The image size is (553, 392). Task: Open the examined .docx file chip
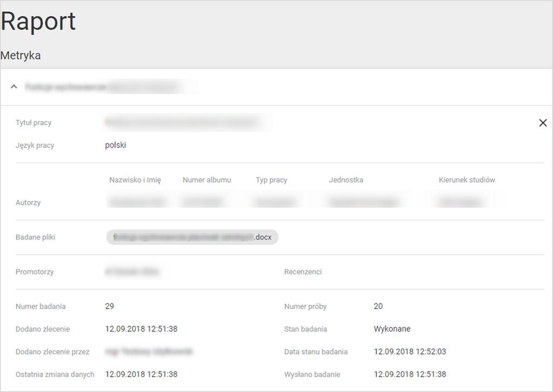pyautogui.click(x=192, y=237)
